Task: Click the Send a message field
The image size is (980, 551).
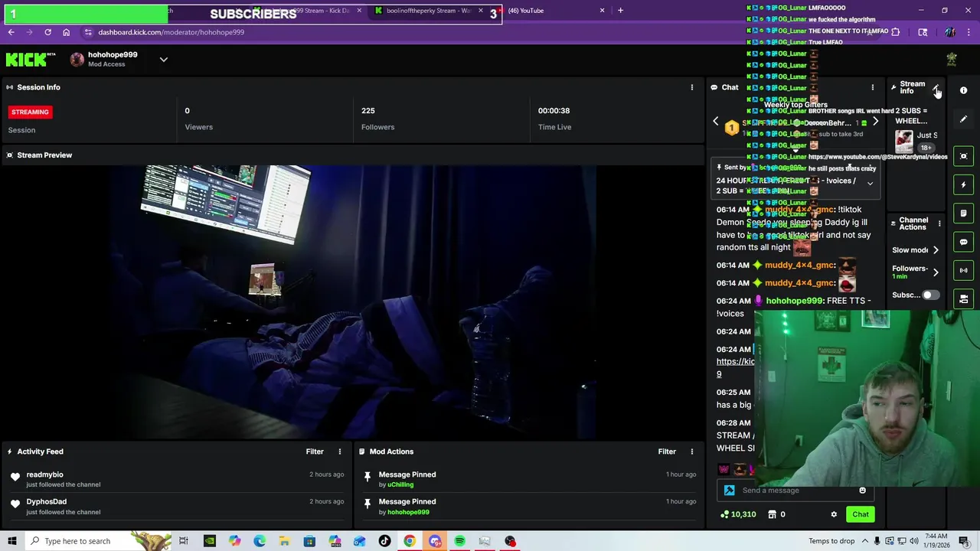Action: point(796,491)
